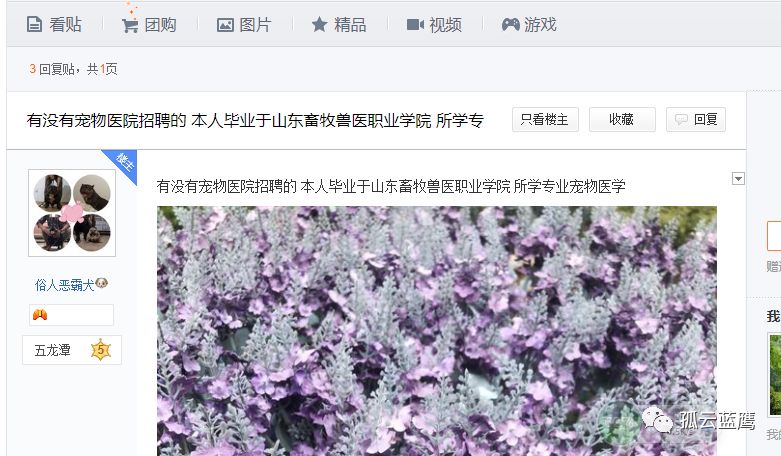The width and height of the screenshot is (781, 456).
Task: Open the lavender flower image
Action: (437, 331)
